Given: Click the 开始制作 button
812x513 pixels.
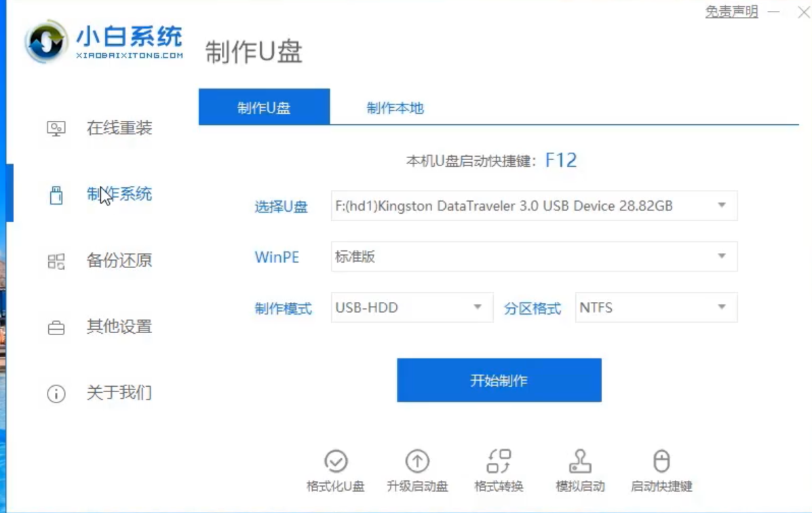Looking at the screenshot, I should point(499,380).
